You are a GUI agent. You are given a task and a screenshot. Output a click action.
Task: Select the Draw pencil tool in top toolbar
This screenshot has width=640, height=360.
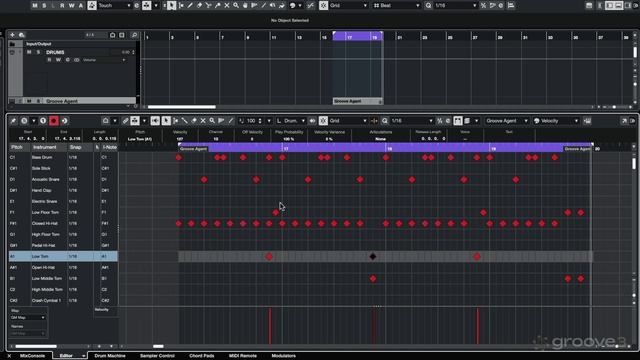[190, 5]
